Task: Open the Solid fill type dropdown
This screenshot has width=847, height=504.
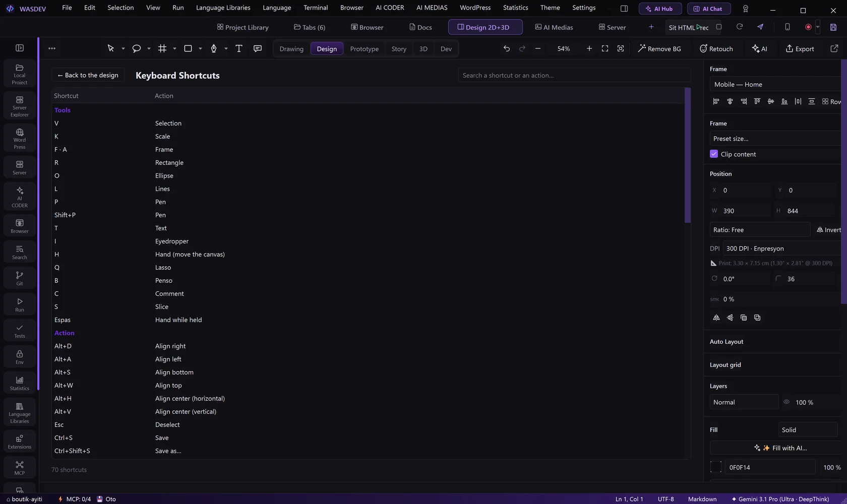Action: (x=808, y=430)
